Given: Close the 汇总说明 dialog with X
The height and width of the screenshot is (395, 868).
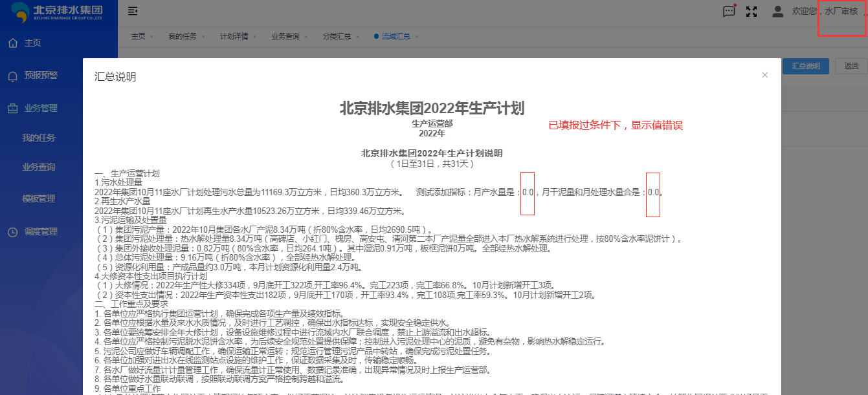Looking at the screenshot, I should pyautogui.click(x=764, y=75).
